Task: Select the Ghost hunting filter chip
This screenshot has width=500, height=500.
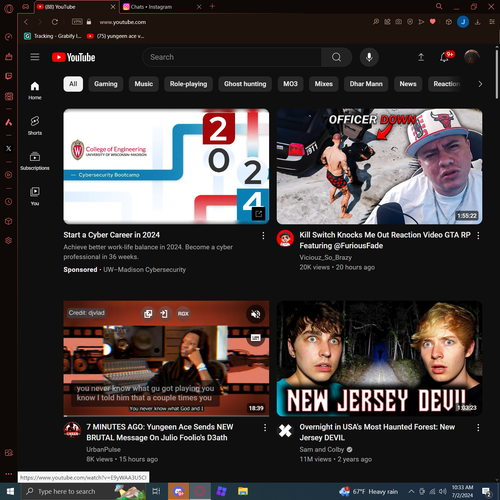Action: click(x=245, y=84)
